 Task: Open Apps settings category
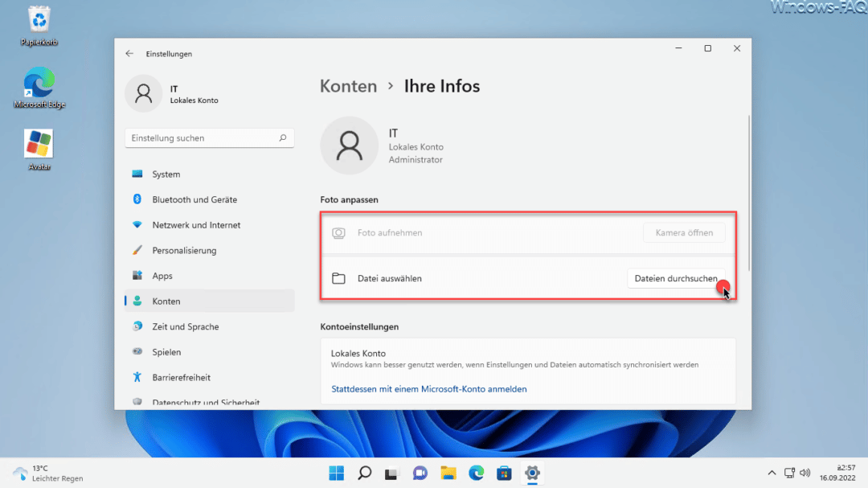[209, 275]
